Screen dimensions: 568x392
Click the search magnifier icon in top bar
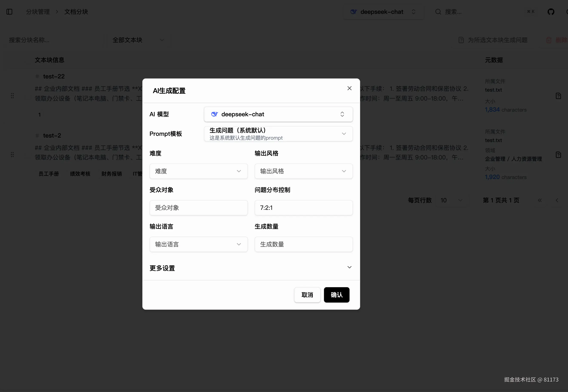(438, 11)
